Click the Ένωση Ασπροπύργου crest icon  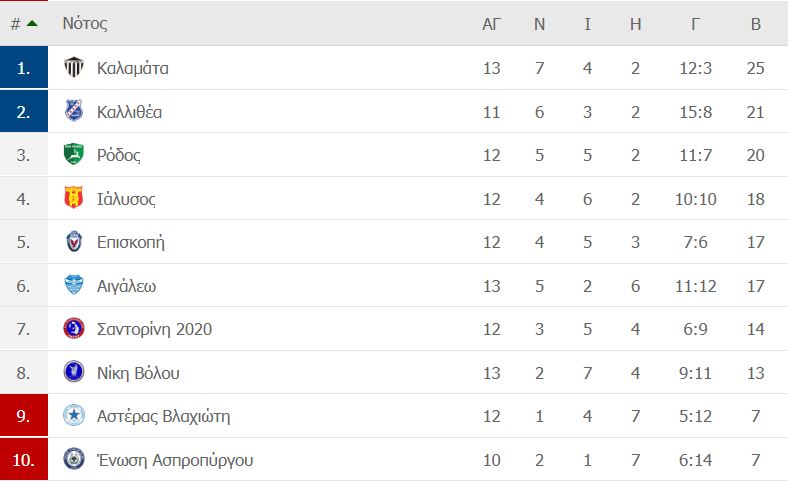[x=74, y=459]
